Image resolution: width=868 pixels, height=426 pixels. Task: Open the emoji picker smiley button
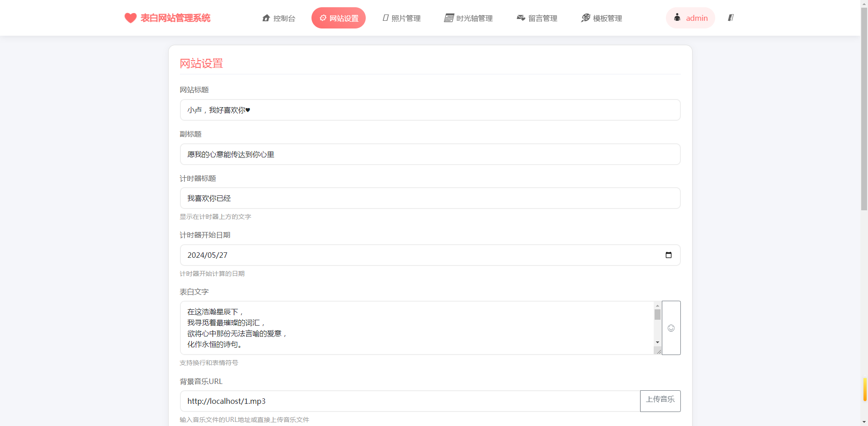click(671, 328)
